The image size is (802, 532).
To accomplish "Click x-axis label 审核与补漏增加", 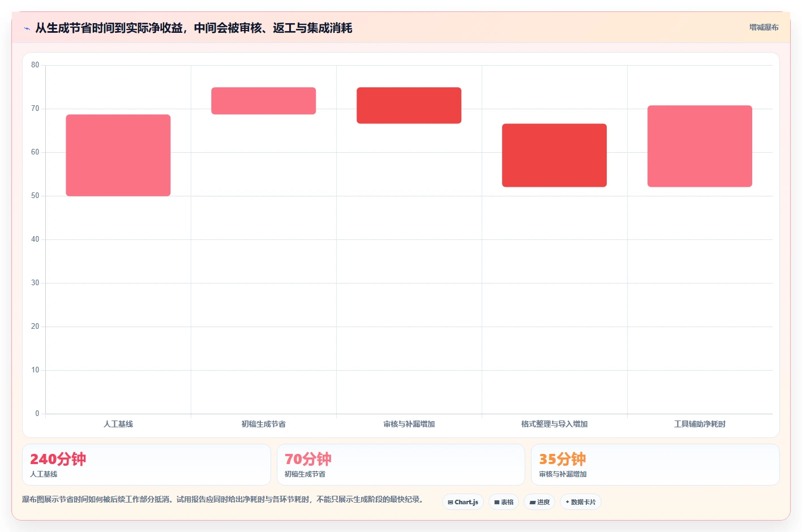I will tap(409, 424).
